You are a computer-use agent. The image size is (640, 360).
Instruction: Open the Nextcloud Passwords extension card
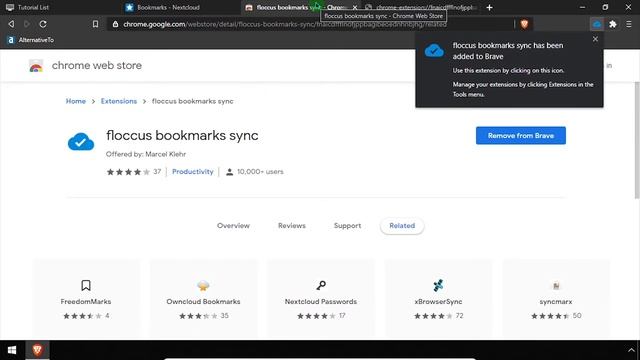[321, 299]
